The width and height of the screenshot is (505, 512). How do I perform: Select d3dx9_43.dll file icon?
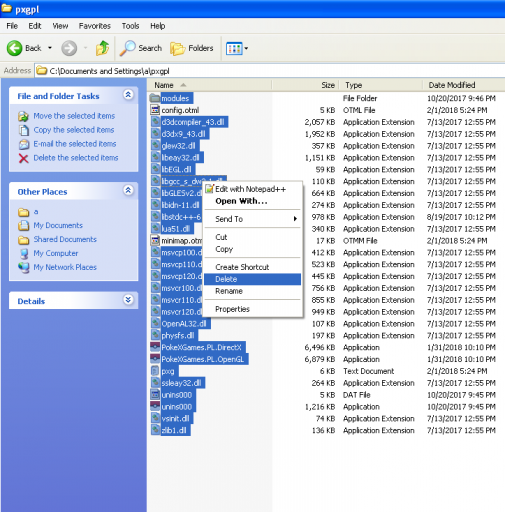click(155, 134)
